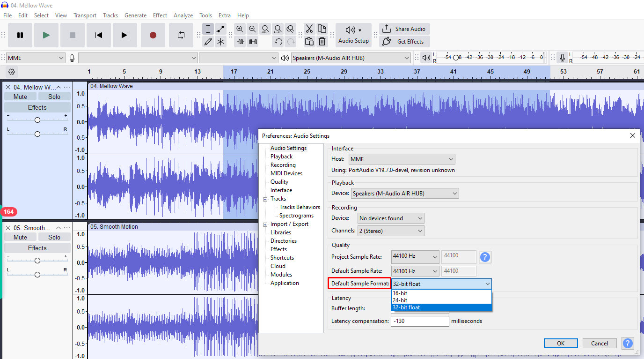644x359 pixels.
Task: Zoom in on the timeline
Action: click(240, 29)
